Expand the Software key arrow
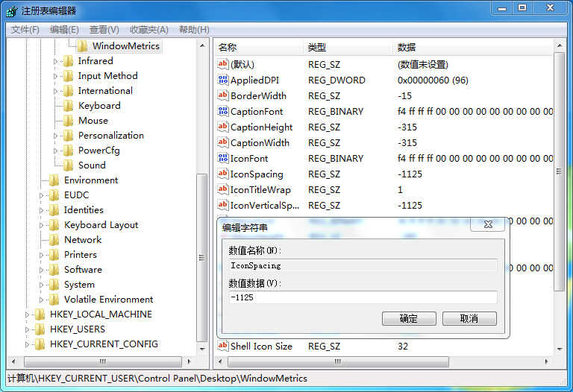This screenshot has height=392, width=573. pyautogui.click(x=41, y=270)
